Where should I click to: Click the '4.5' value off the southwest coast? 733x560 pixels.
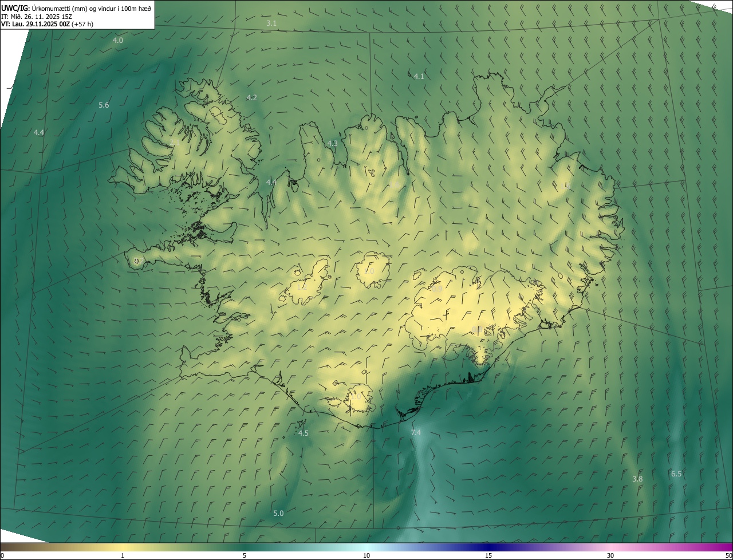point(303,433)
